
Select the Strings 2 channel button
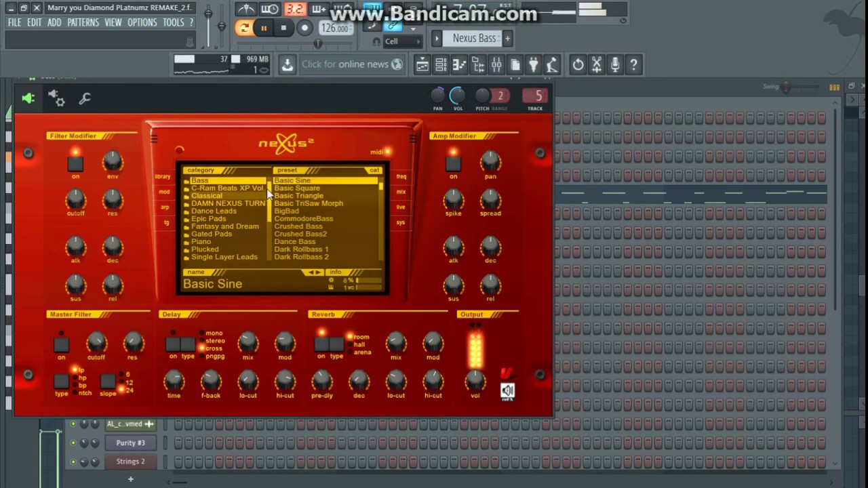(x=130, y=462)
